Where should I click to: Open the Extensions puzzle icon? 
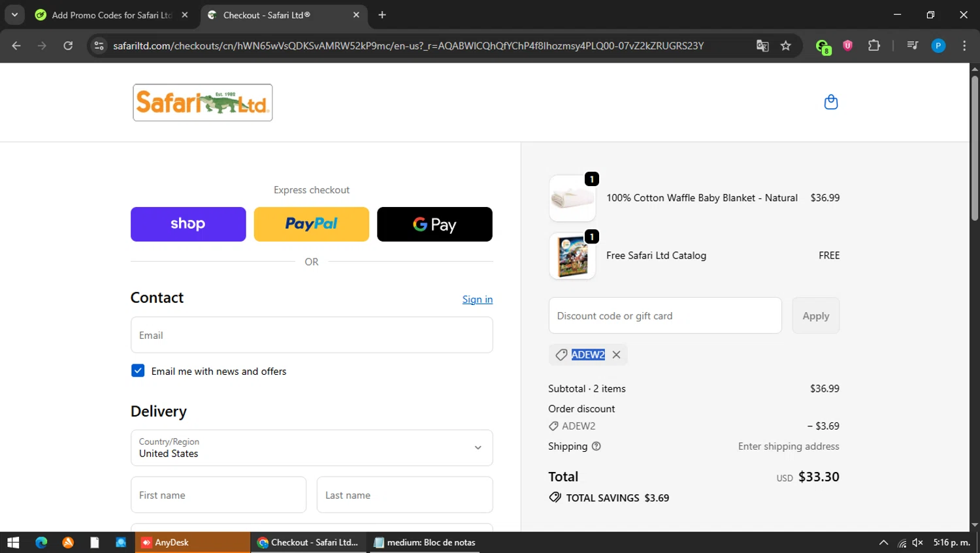click(874, 45)
